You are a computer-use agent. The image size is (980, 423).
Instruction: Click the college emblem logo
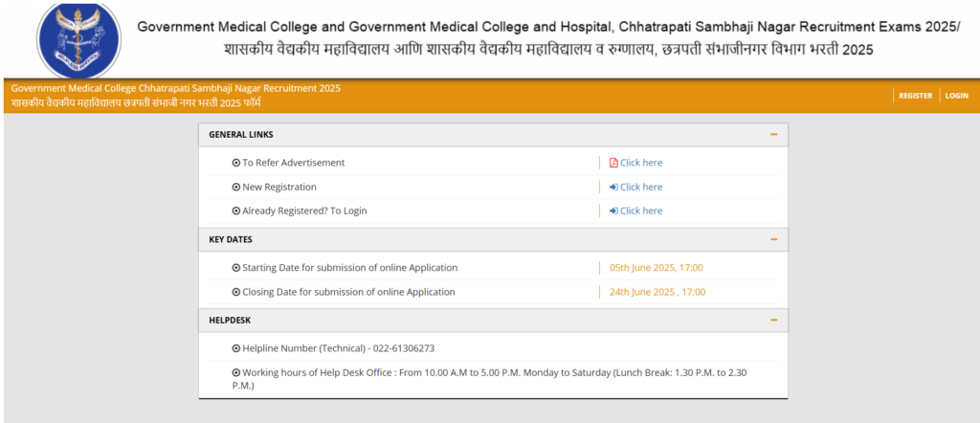point(78,40)
